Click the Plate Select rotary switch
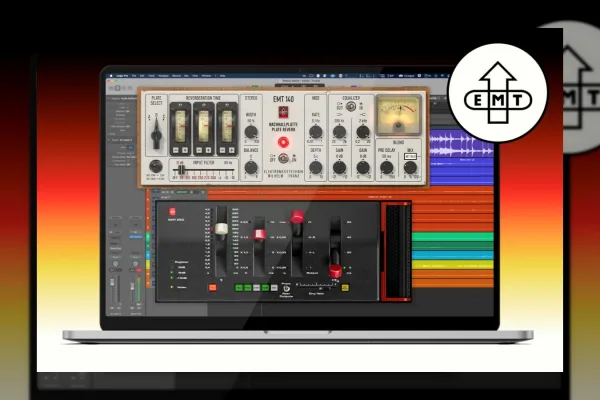 click(156, 134)
